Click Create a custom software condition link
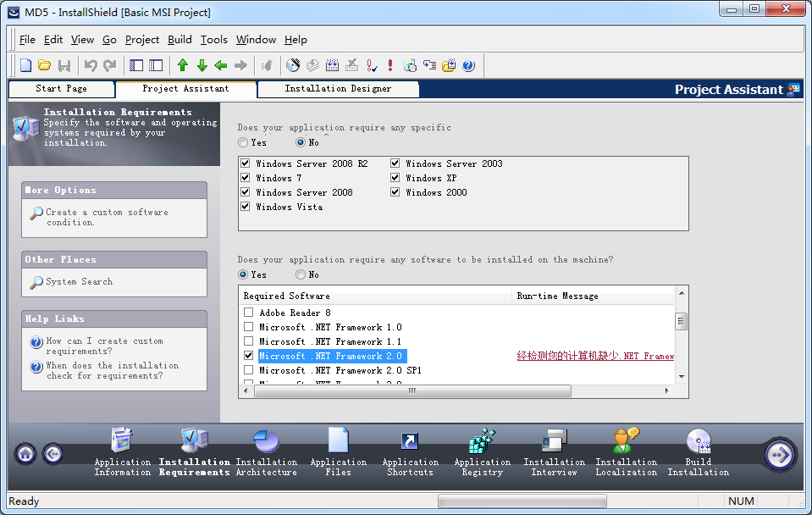The height and width of the screenshot is (515, 812). point(107,217)
